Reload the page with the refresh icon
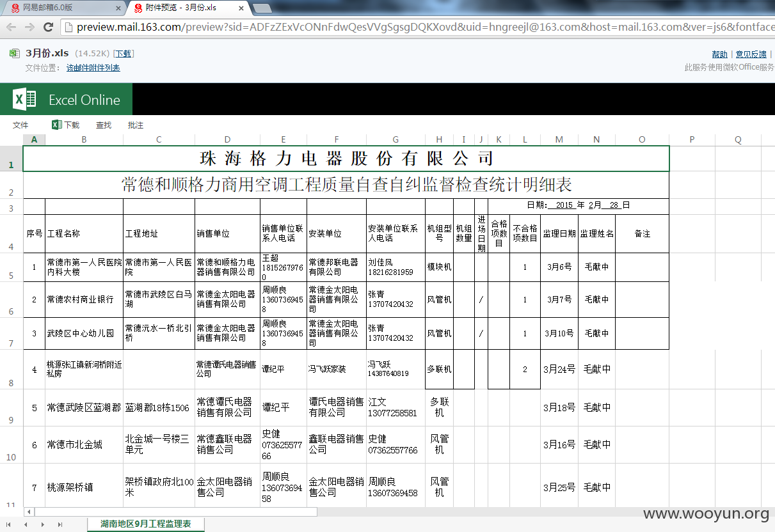This screenshot has height=532, width=775. click(x=48, y=27)
